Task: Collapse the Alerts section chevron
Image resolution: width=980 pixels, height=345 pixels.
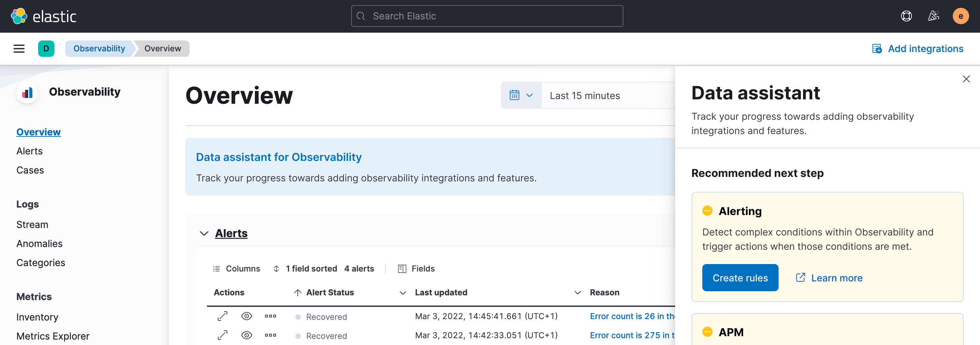Action: (204, 233)
